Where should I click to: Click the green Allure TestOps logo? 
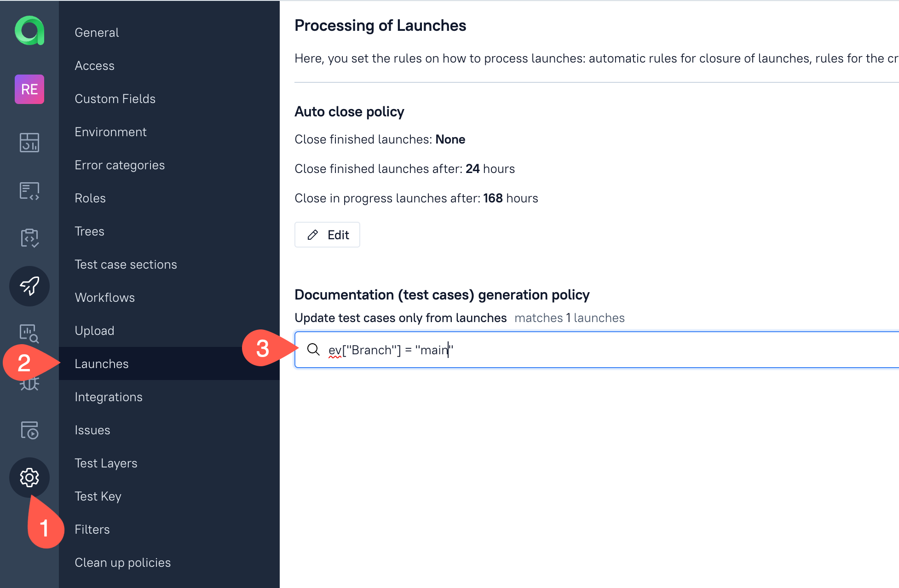tap(29, 31)
